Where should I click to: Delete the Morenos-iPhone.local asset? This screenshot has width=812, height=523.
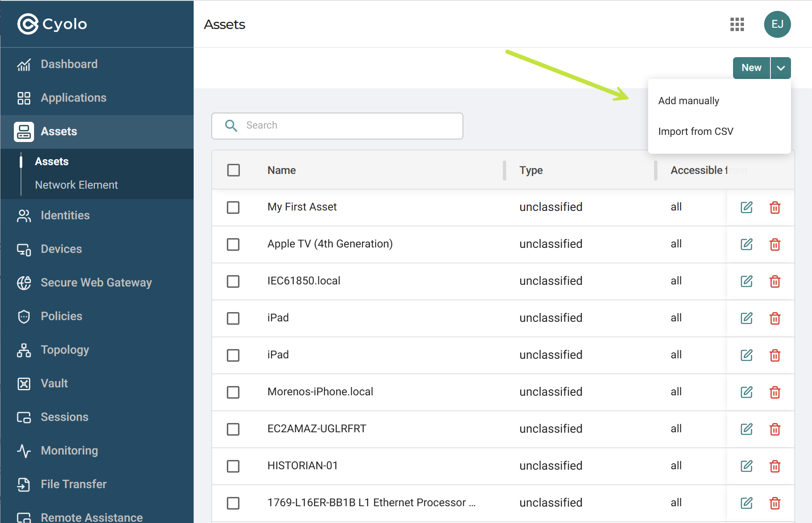coord(775,392)
